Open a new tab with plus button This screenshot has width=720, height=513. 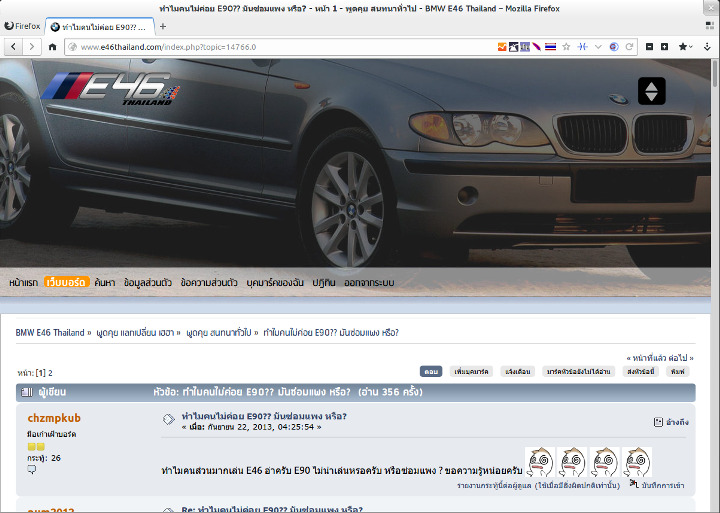(x=163, y=26)
